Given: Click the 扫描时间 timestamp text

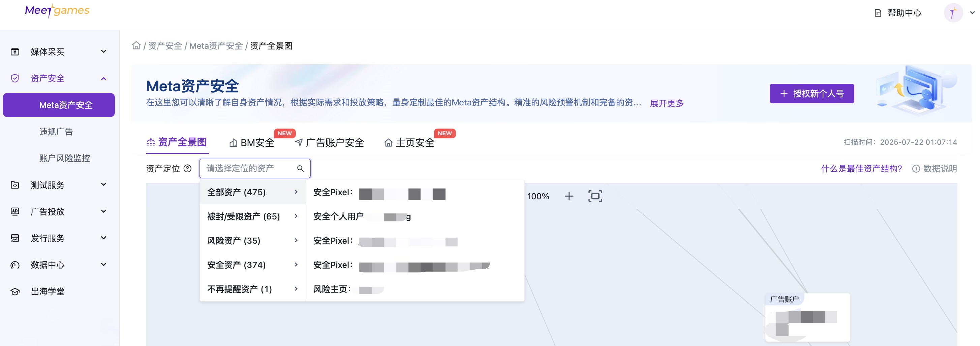Looking at the screenshot, I should 900,142.
